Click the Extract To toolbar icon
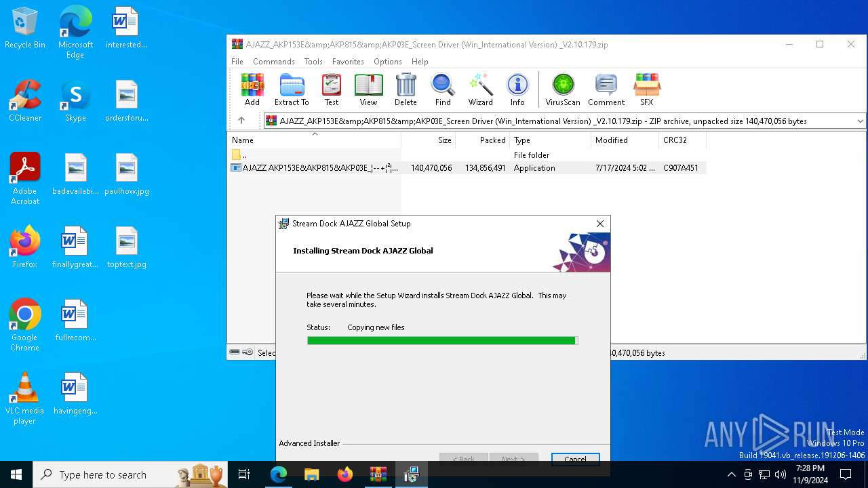868x488 pixels. click(x=292, y=89)
